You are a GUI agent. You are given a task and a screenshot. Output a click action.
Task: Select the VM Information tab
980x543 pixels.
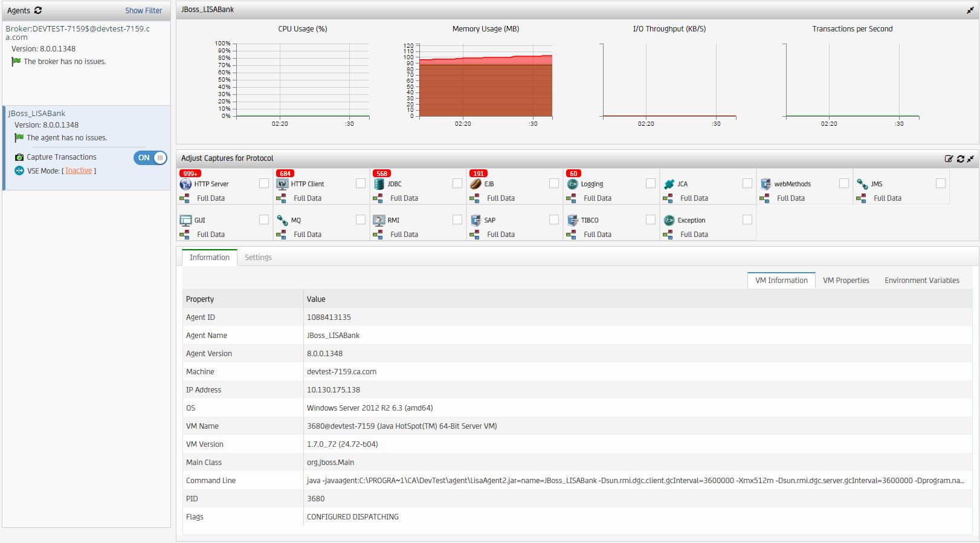point(781,281)
